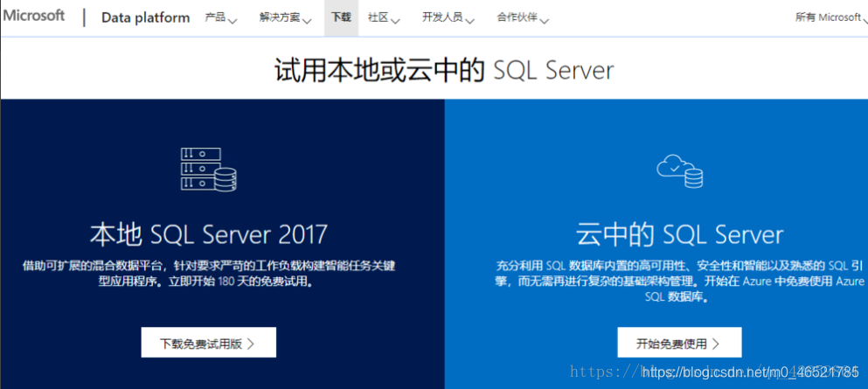The height and width of the screenshot is (389, 868).
Task: Expand the chevron next to 解决方案
Action: click(307, 21)
